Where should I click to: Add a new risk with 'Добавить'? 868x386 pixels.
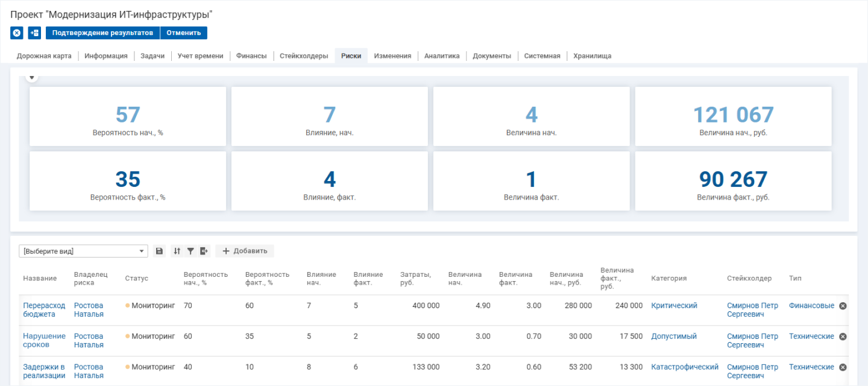pos(245,251)
